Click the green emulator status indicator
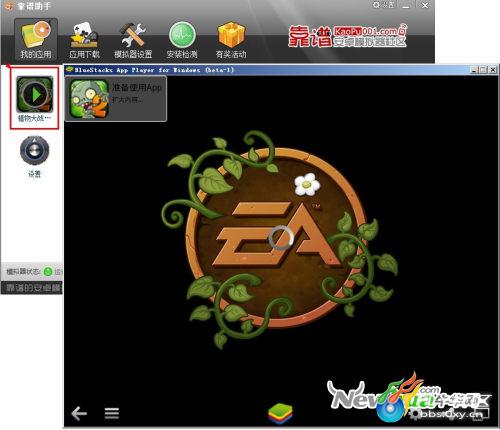This screenshot has height=430, width=500. click(x=48, y=272)
